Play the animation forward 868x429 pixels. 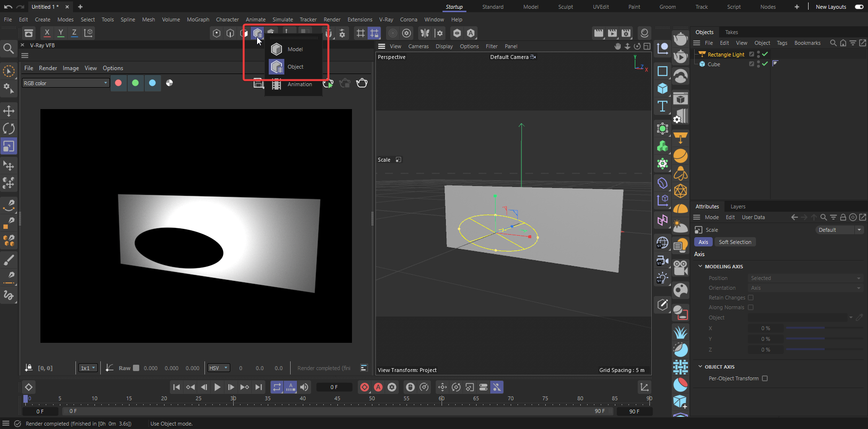[218, 387]
